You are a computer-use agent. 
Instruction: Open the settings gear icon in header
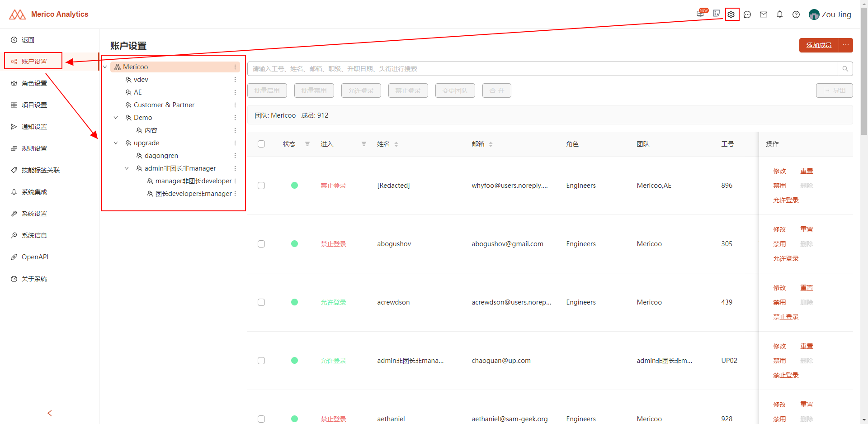coord(731,14)
